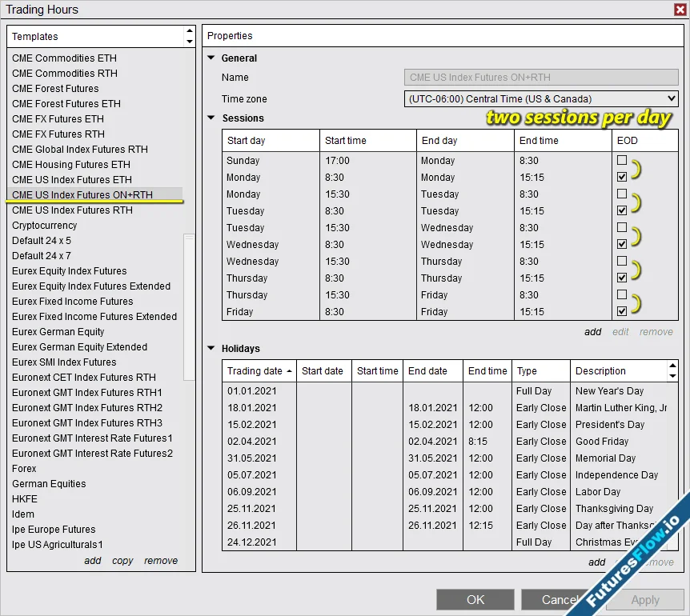Screen dimensions: 690x616
Task: Toggle EOD checkbox for Wednesday 15:30 session
Action: click(622, 261)
